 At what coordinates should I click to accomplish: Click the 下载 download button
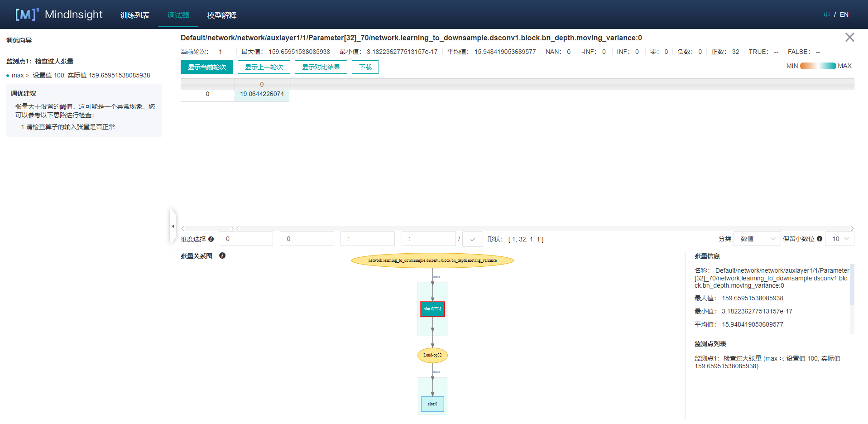365,67
